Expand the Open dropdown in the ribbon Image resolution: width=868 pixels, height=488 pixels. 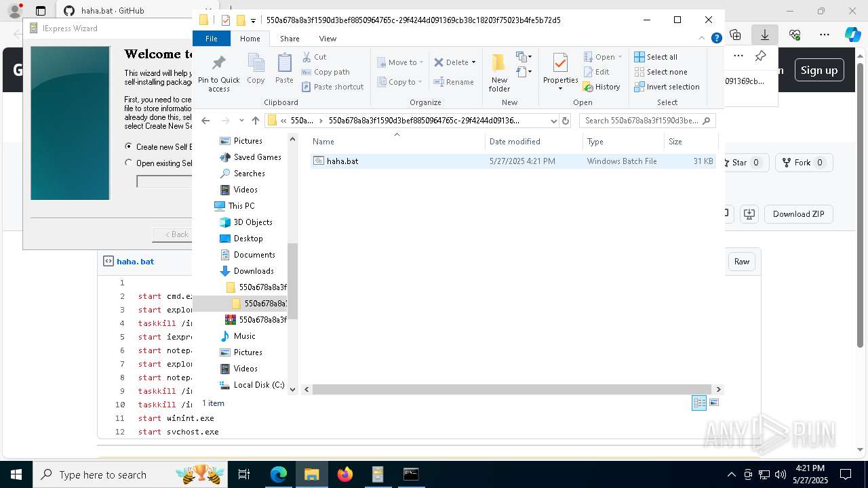pos(603,57)
